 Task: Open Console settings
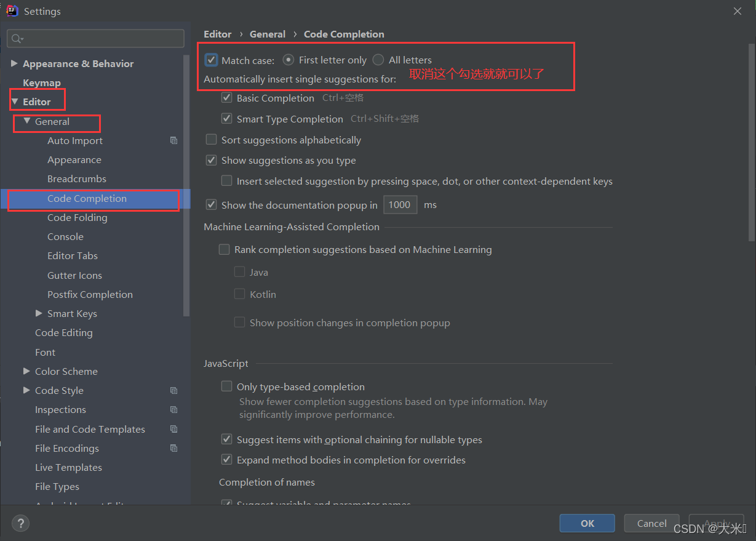(65, 237)
